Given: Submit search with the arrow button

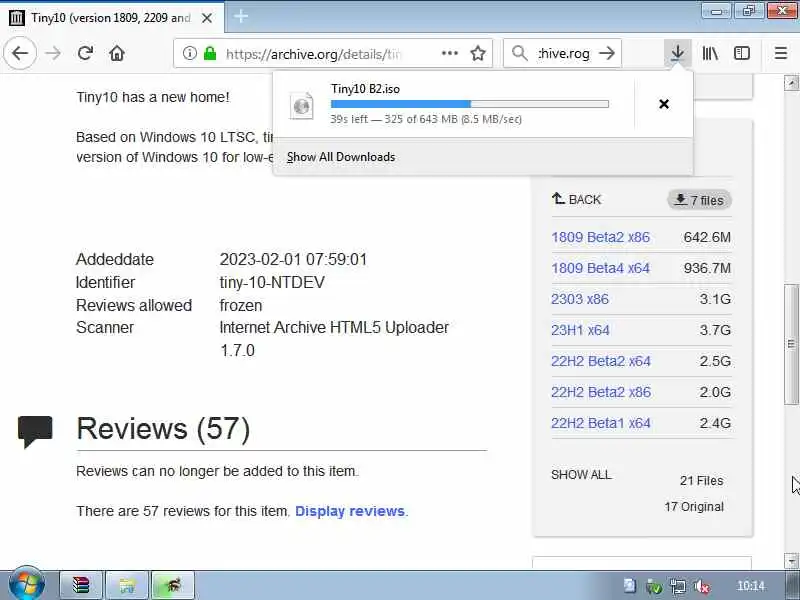Looking at the screenshot, I should tap(607, 53).
